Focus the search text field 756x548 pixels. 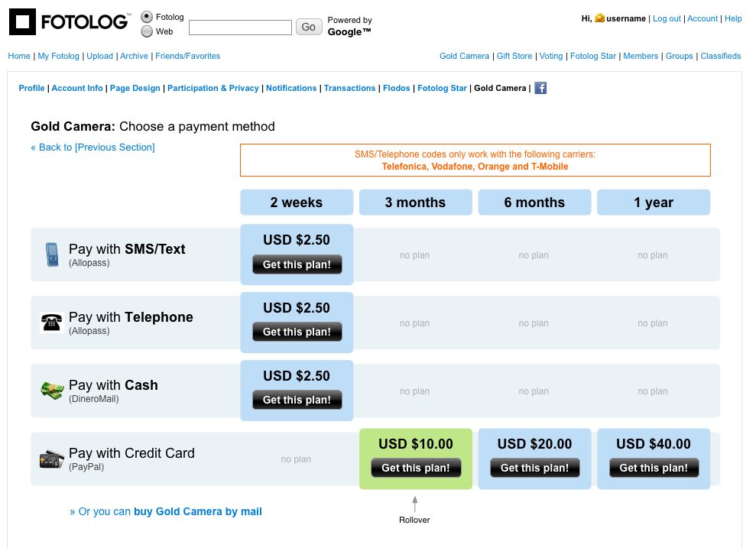click(240, 28)
